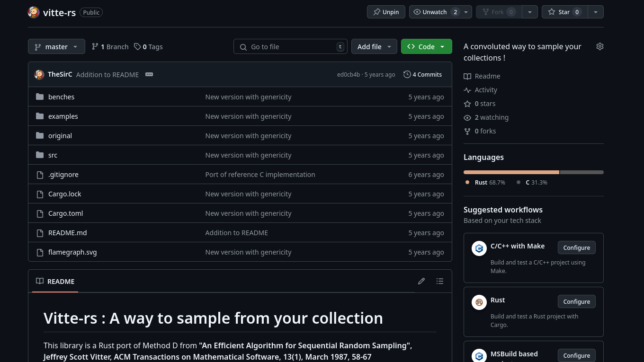This screenshot has width=644, height=362.
Task: Click the C/C++ with Make workflow icon
Action: pos(479,248)
